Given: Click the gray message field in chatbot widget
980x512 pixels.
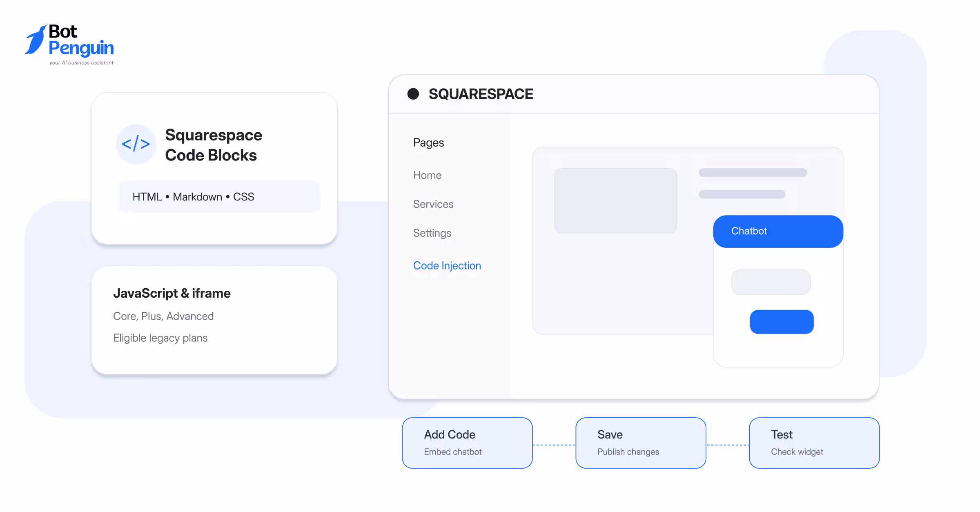Looking at the screenshot, I should click(771, 282).
